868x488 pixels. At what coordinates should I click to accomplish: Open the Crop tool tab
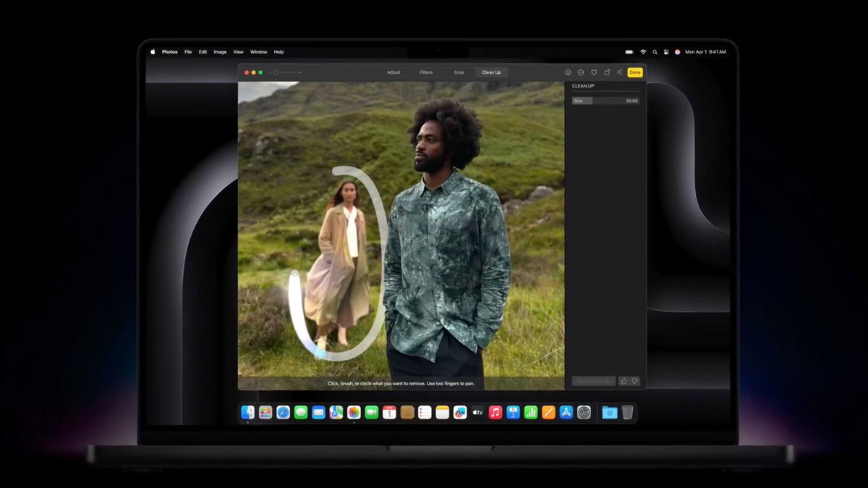pos(459,72)
